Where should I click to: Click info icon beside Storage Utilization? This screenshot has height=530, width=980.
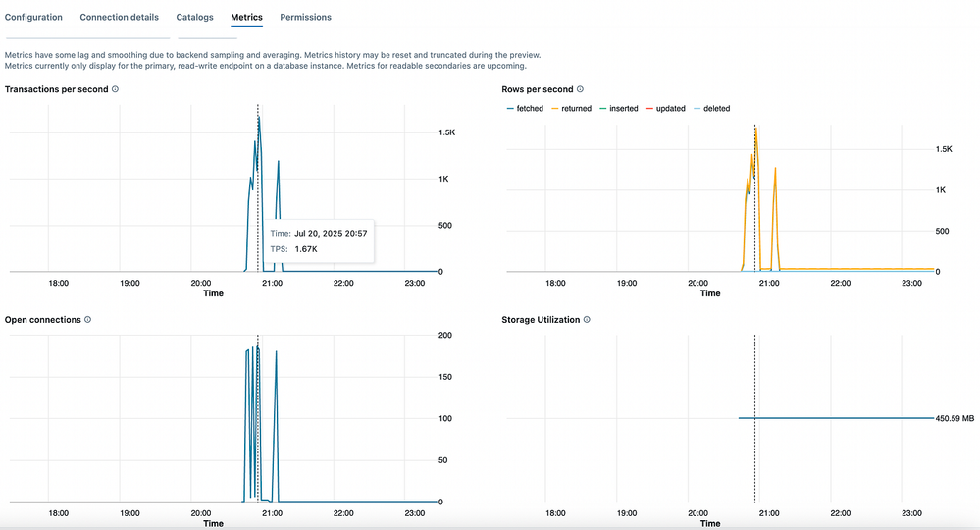tap(589, 320)
